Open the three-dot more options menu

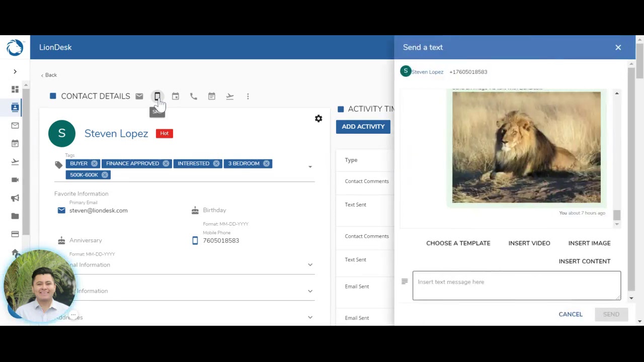click(x=248, y=96)
